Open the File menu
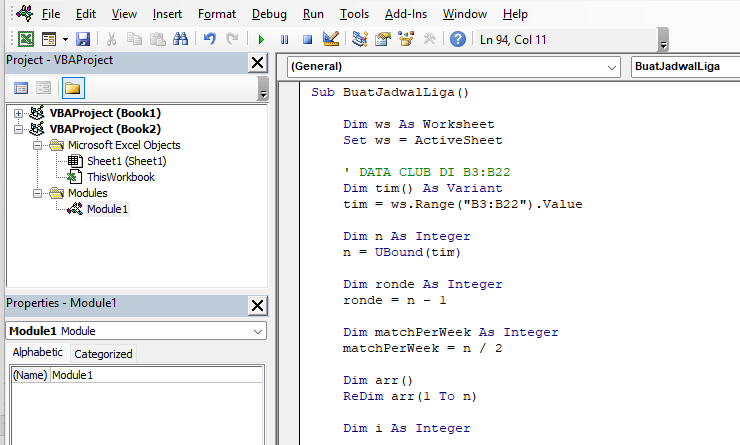The width and height of the screenshot is (740, 445). tap(51, 14)
